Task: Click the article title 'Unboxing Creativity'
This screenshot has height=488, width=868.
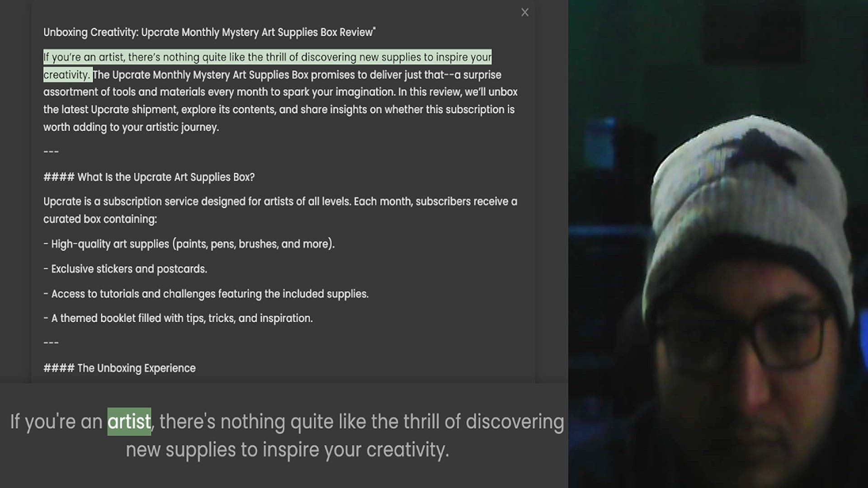Action: point(209,33)
